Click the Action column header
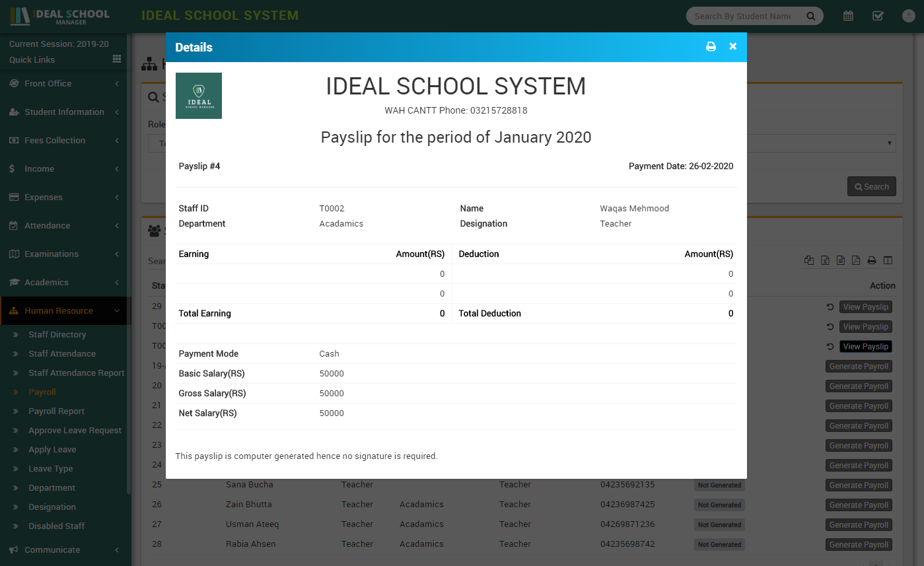Image resolution: width=924 pixels, height=566 pixels. click(x=882, y=286)
